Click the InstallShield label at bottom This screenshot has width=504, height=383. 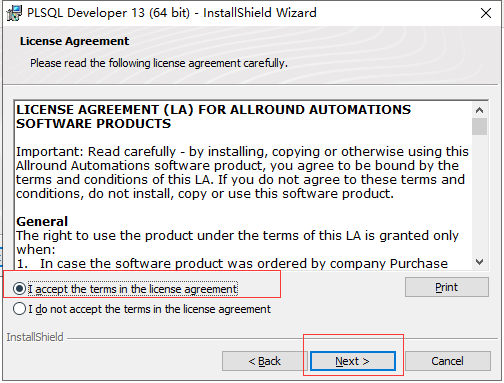35,337
